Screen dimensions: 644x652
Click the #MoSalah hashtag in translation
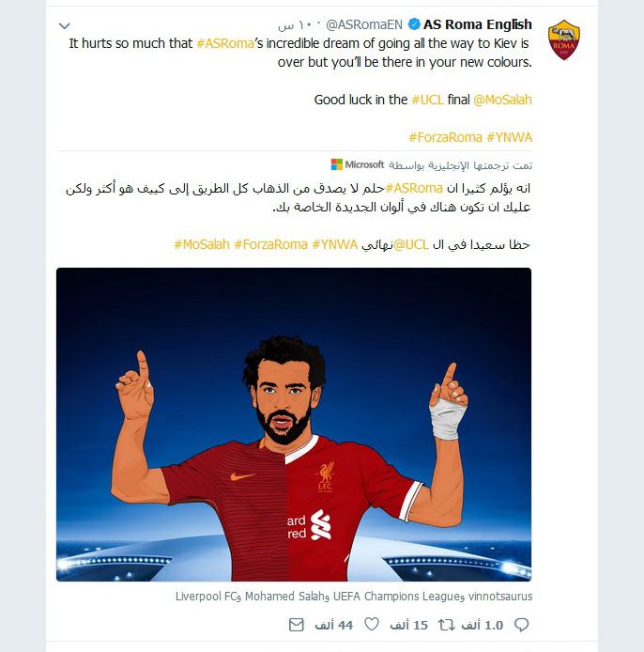(x=202, y=244)
